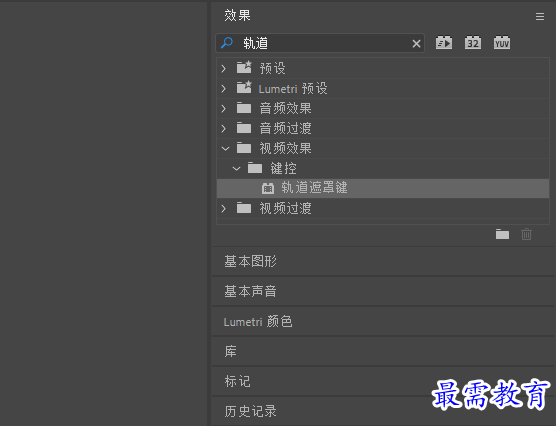Screen dimensions: 556x426
Task: Expand the 音频过渡 folder chevron
Action: pos(224,128)
